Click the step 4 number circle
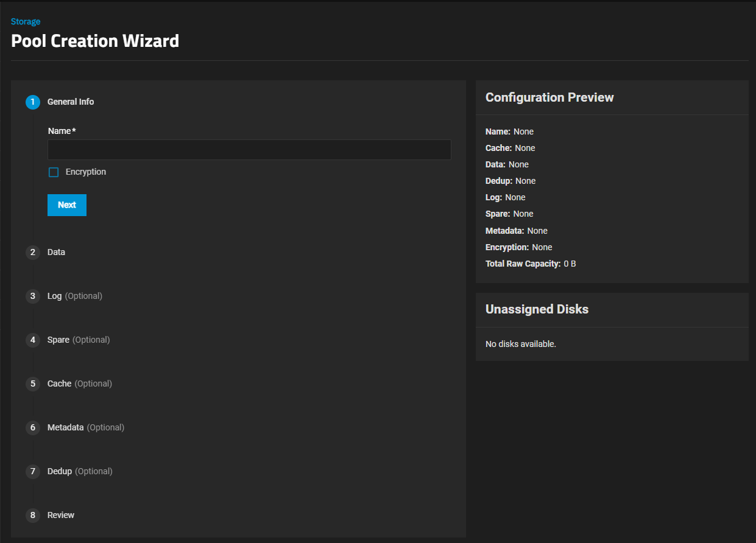 click(x=33, y=340)
